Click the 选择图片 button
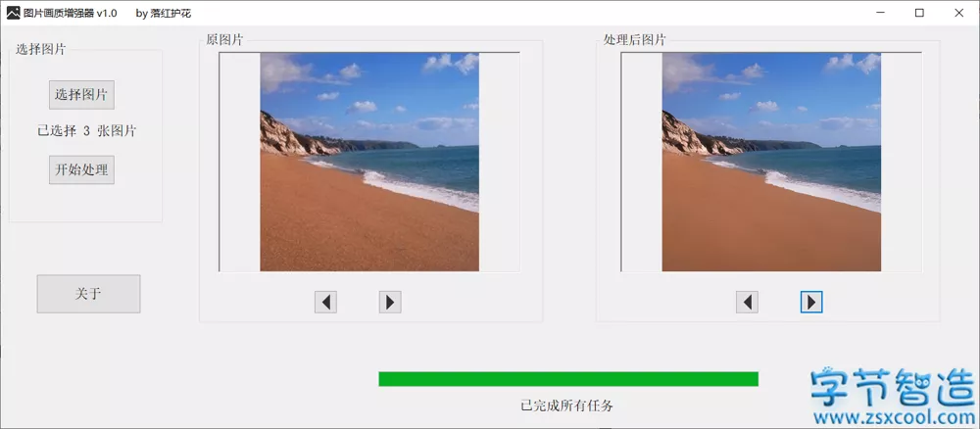 82,95
